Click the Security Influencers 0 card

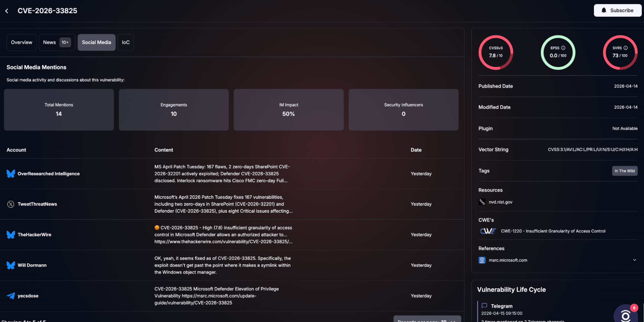(403, 110)
